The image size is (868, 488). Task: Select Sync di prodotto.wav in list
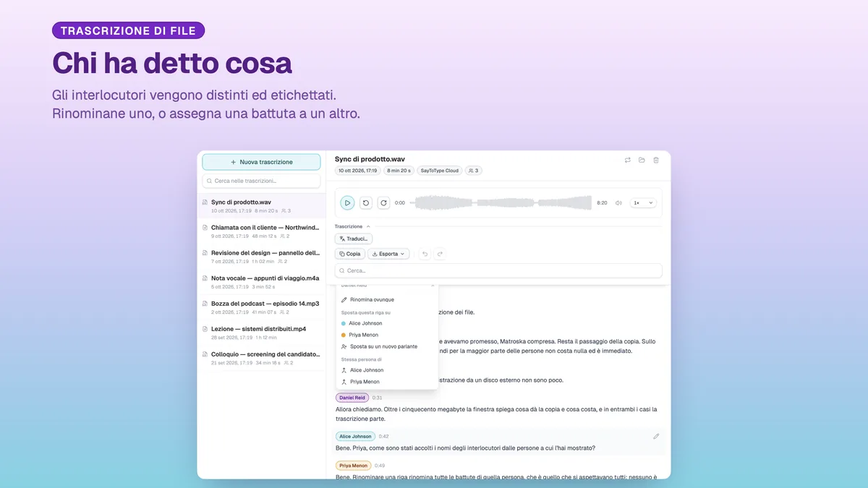tap(261, 206)
